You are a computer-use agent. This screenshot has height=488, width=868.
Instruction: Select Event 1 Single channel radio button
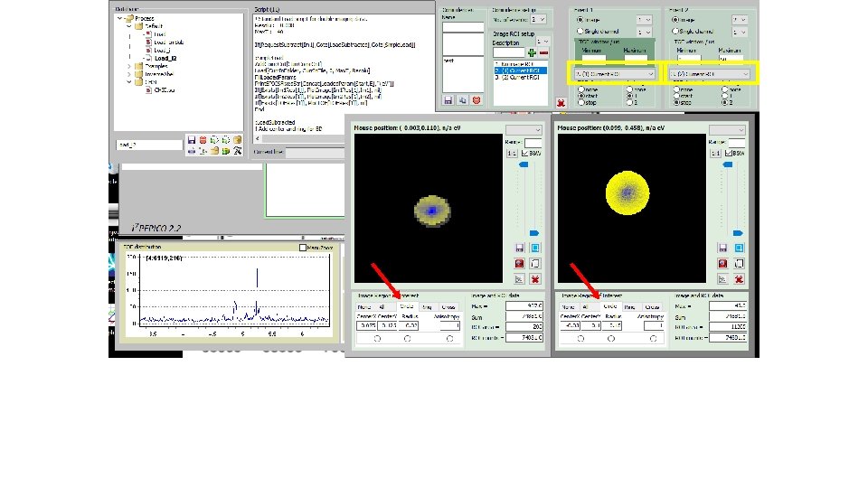click(x=580, y=31)
